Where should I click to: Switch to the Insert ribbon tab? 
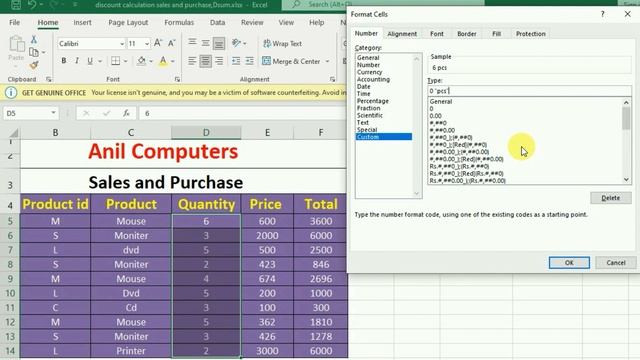pos(82,22)
